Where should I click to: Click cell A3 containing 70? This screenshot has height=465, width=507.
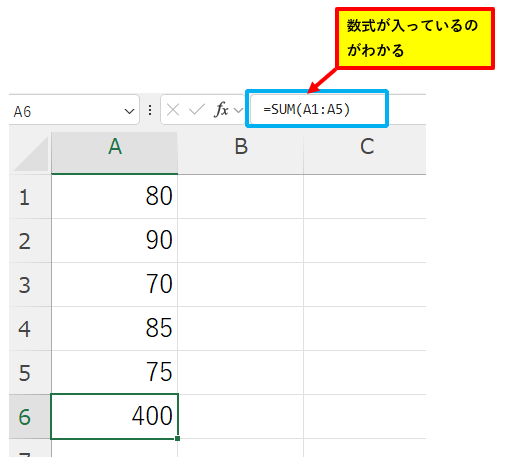(115, 285)
